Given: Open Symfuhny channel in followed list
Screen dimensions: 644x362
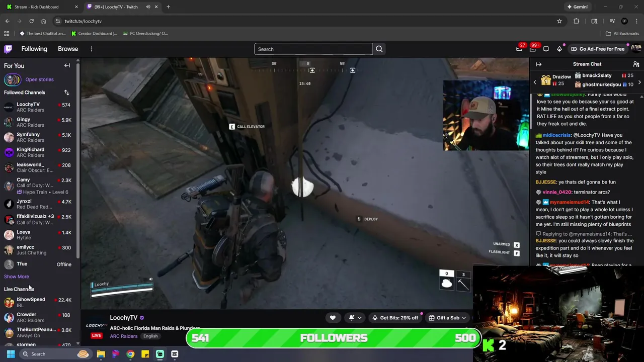Looking at the screenshot, I should (x=38, y=137).
